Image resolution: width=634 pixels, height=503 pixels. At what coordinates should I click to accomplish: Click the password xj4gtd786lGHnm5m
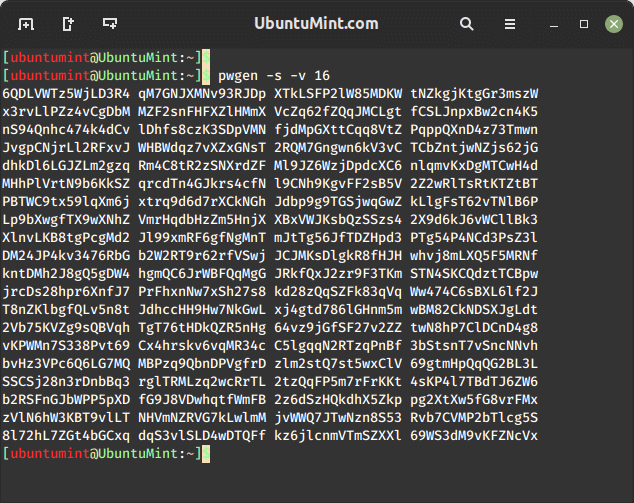(338, 310)
